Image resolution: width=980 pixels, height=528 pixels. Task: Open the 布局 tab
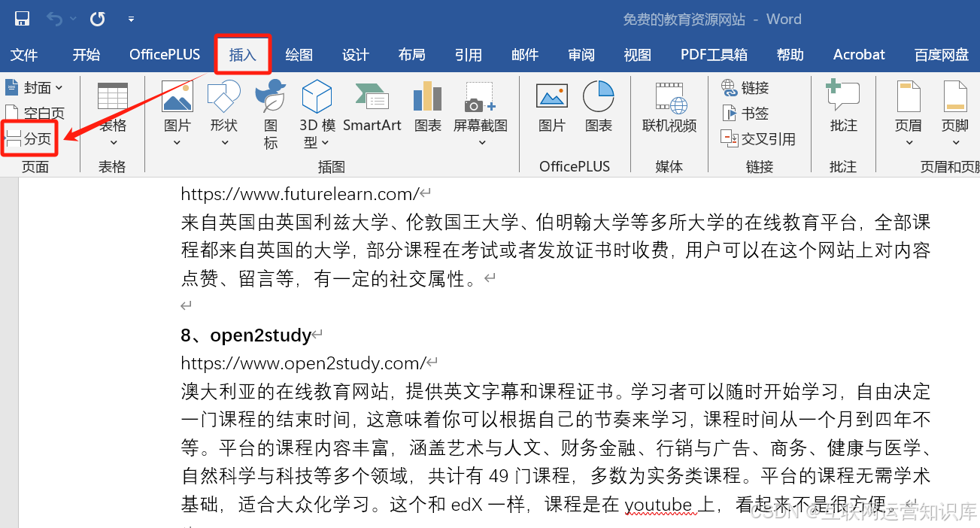pos(412,55)
